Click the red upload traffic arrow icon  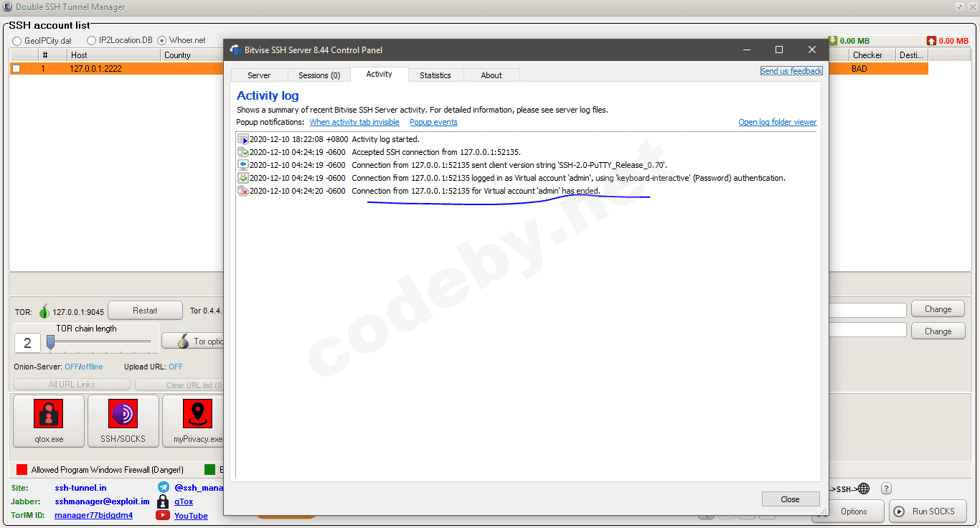931,41
